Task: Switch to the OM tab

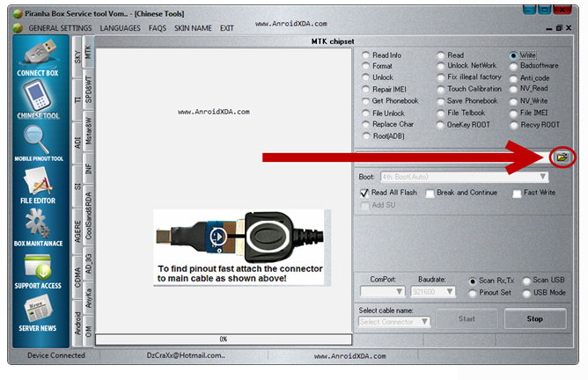Action: [88, 332]
